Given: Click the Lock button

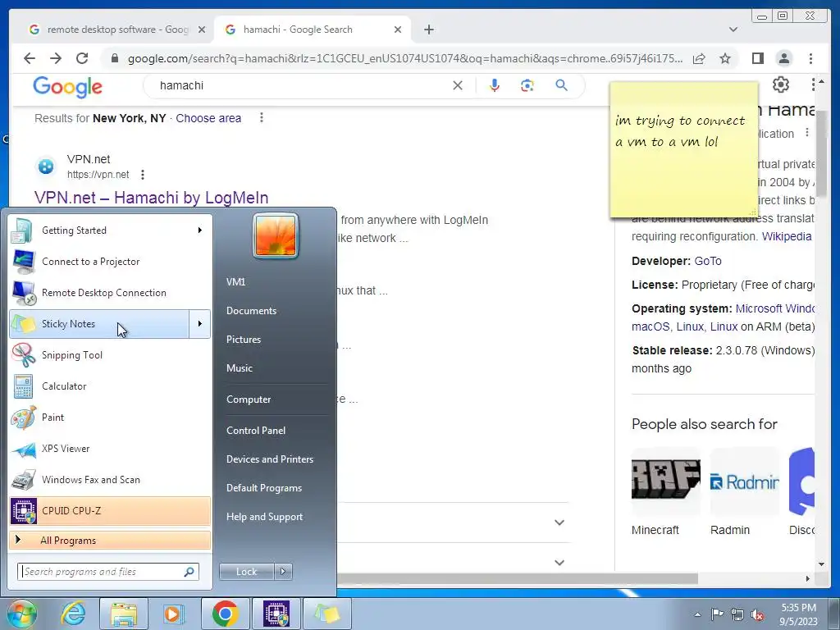Looking at the screenshot, I should coord(246,572).
